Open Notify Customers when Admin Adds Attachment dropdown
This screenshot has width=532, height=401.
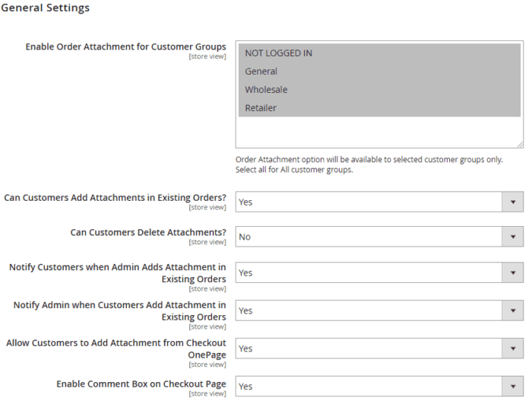[x=379, y=272]
